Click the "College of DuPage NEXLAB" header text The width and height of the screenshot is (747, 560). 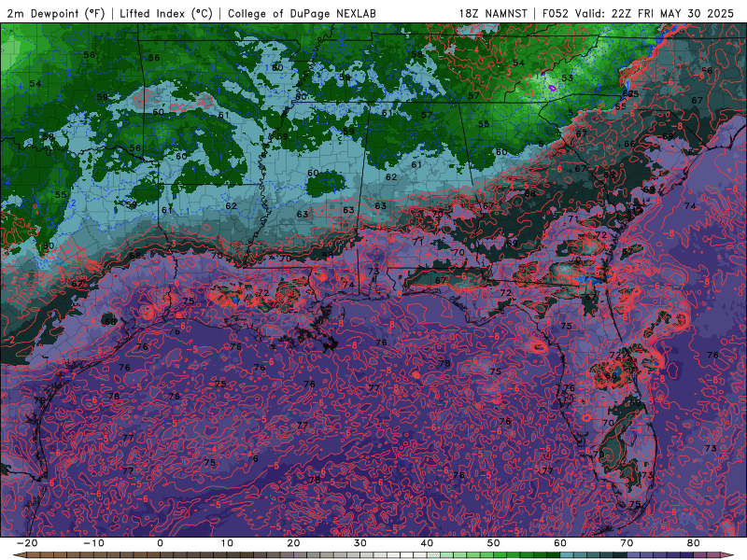(x=302, y=13)
